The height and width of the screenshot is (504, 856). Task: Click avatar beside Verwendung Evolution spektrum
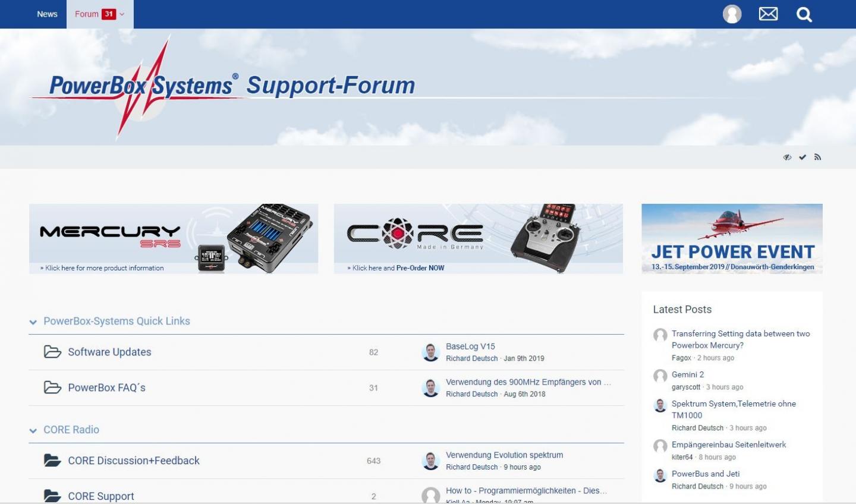point(430,461)
